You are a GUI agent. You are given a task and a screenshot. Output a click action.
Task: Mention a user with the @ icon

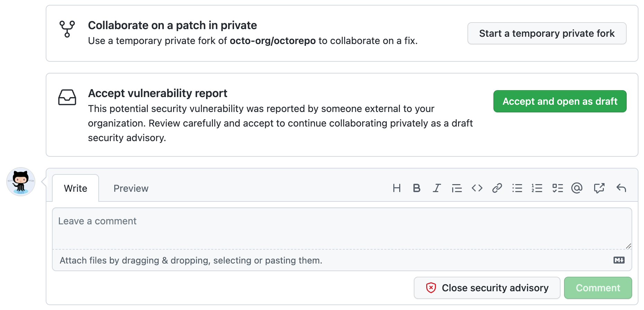point(577,188)
